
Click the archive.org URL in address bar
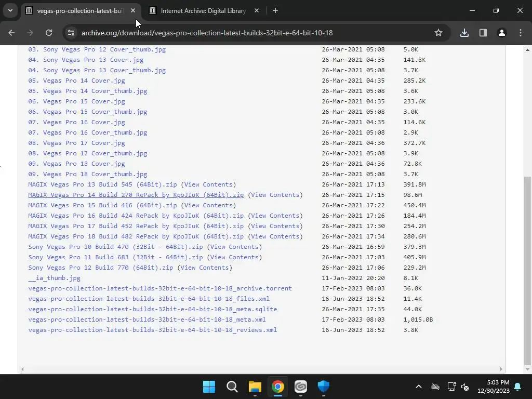(x=207, y=33)
